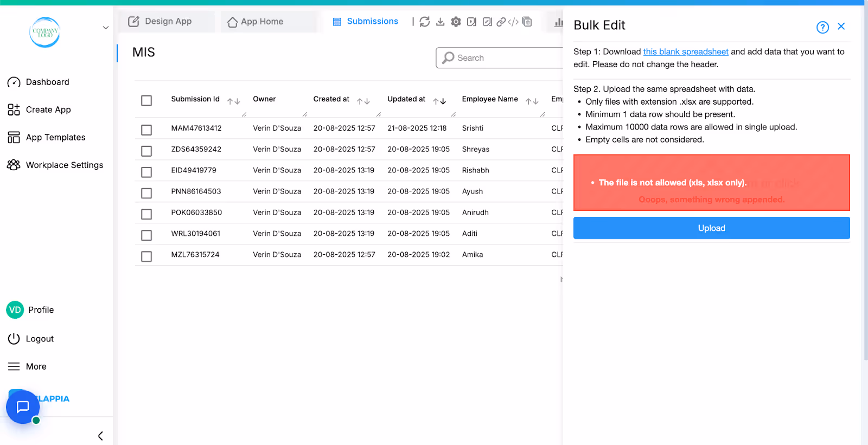Check the WRL30194061 row checkbox

pos(146,235)
